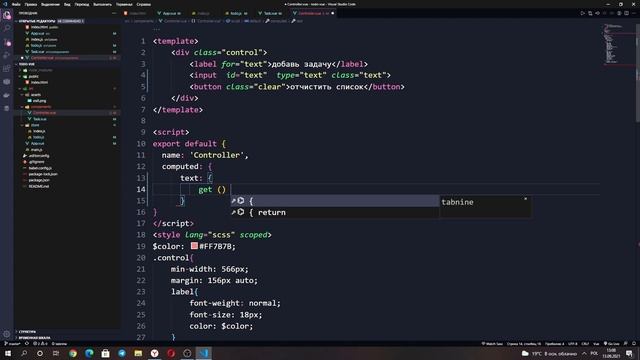Open Telegram from the taskbar
This screenshot has height=360, width=640.
122,353
